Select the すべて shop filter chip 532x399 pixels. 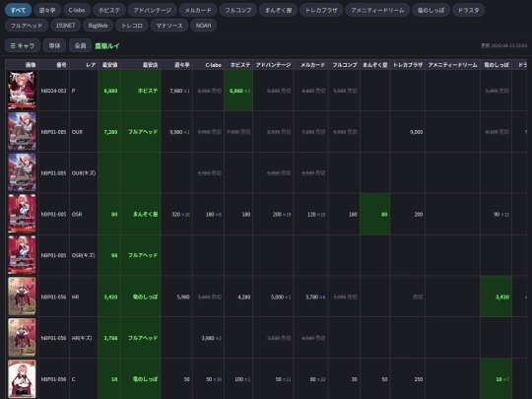[x=18, y=10]
